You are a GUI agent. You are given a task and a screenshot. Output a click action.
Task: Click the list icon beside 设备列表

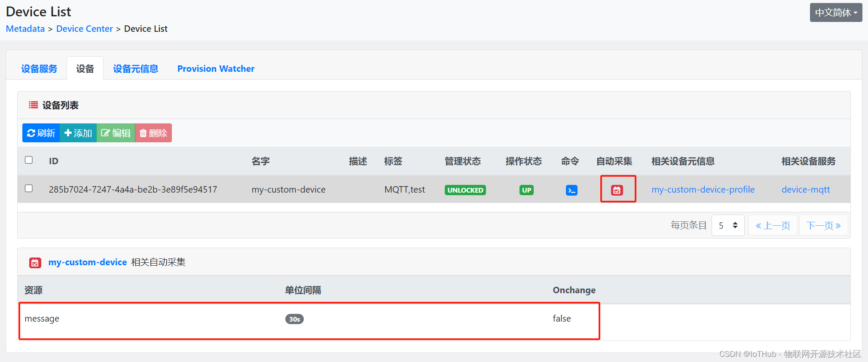click(33, 105)
